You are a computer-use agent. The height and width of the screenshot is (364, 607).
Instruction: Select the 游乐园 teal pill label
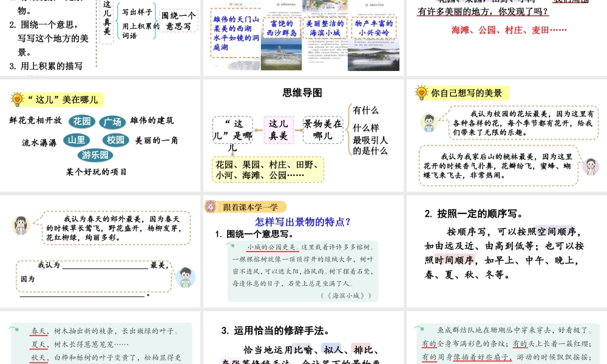click(95, 155)
